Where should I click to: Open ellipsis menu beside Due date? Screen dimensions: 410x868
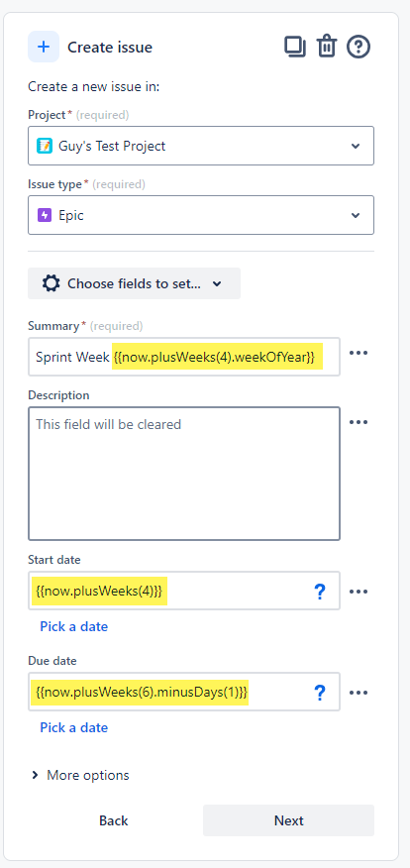click(359, 693)
